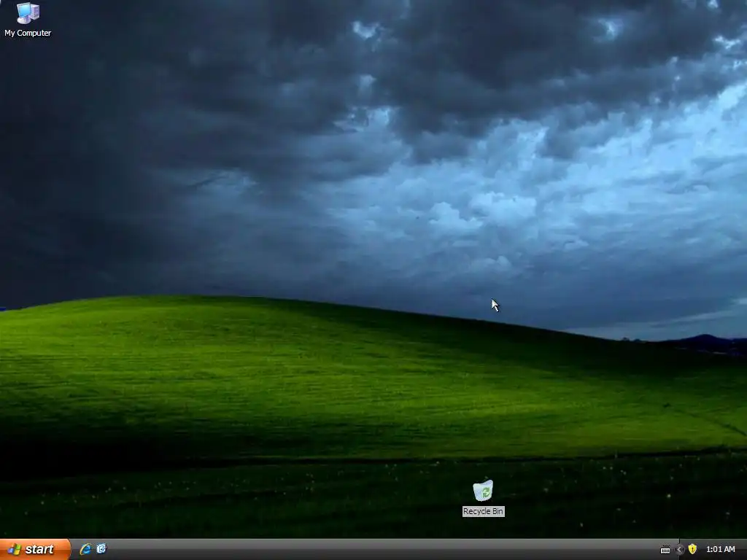Viewport: 747px width, 560px height.
Task: Click the yellow security shield tray icon
Action: coord(692,550)
